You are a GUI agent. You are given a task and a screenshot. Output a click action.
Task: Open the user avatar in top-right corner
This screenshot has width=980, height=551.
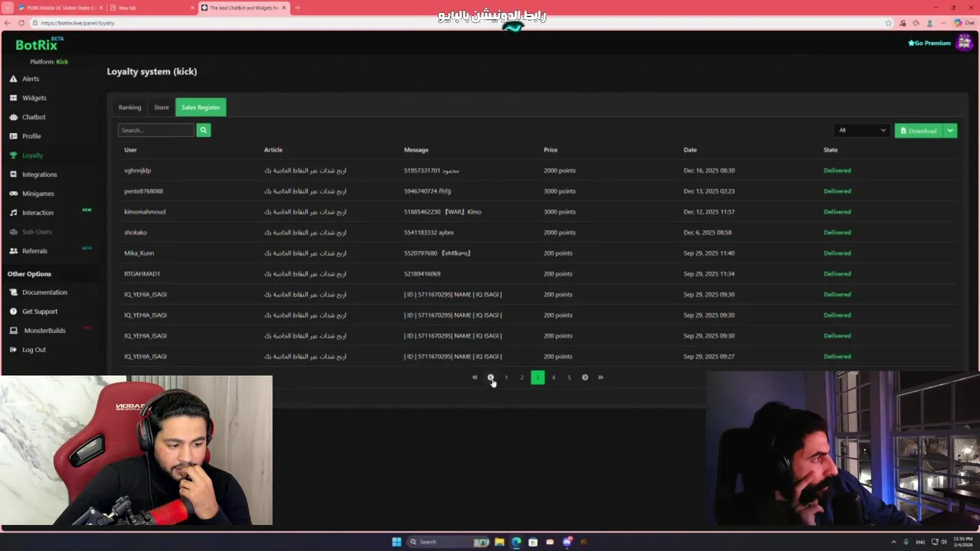964,43
